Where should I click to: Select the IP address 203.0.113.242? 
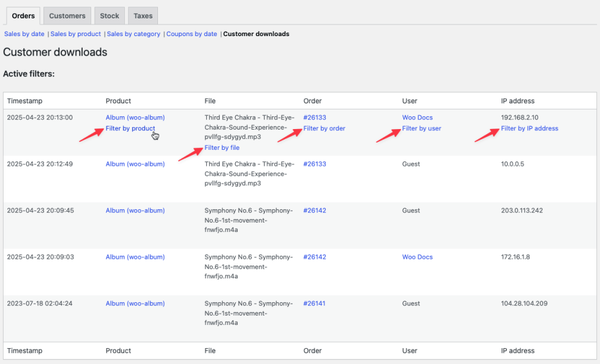click(x=522, y=210)
